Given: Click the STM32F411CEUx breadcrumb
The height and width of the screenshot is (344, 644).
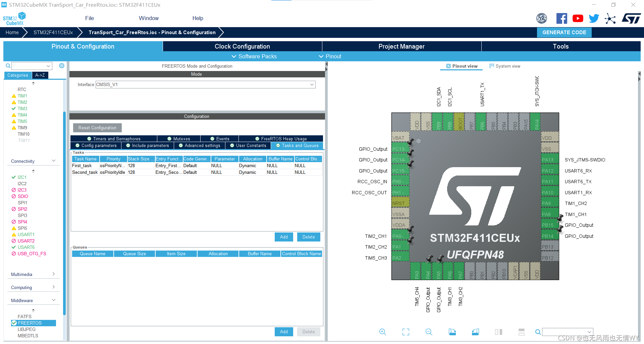Looking at the screenshot, I should pos(53,32).
